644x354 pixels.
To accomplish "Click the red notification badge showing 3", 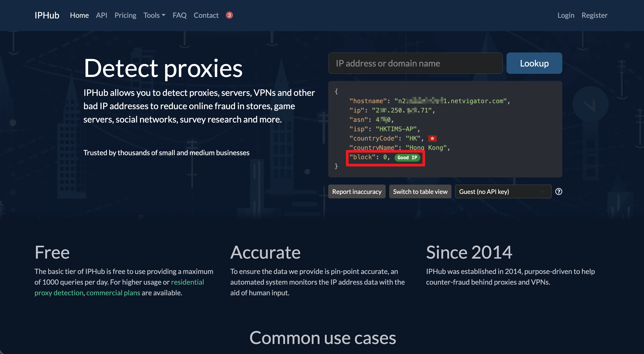I will (x=229, y=15).
